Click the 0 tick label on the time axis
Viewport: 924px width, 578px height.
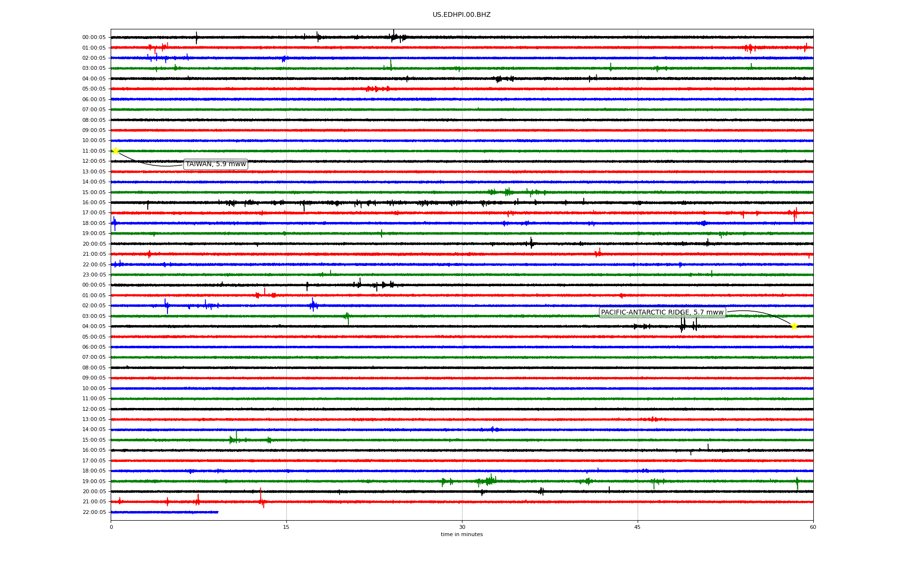pyautogui.click(x=111, y=527)
